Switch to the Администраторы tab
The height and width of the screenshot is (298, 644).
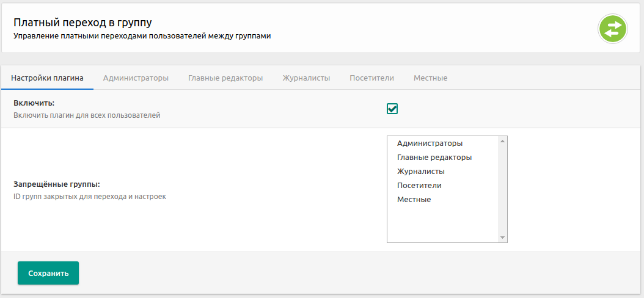tap(136, 78)
